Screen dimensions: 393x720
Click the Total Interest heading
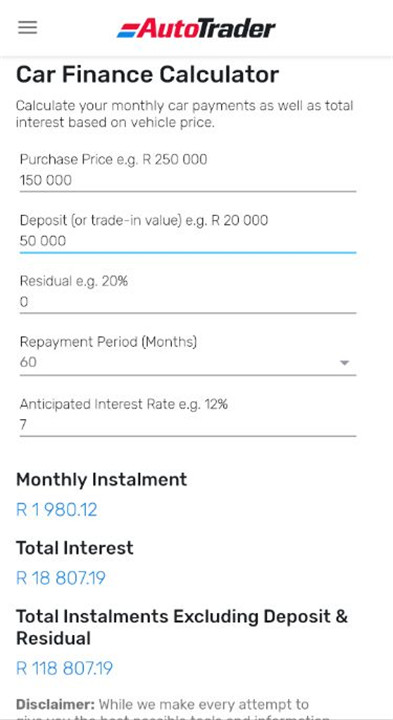point(75,548)
